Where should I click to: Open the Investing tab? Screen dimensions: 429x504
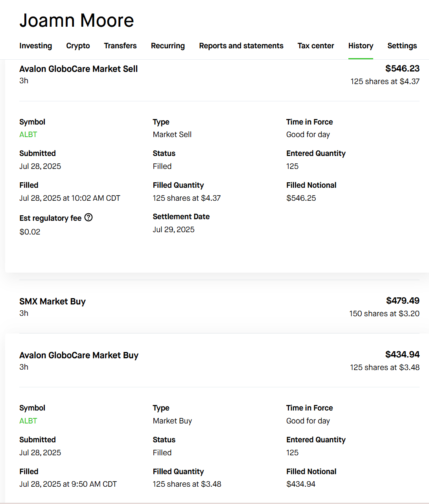click(35, 46)
